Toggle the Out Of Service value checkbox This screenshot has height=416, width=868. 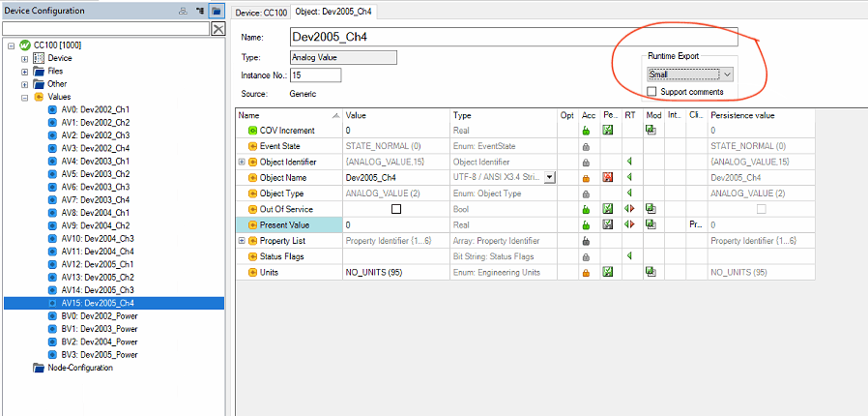pos(395,209)
